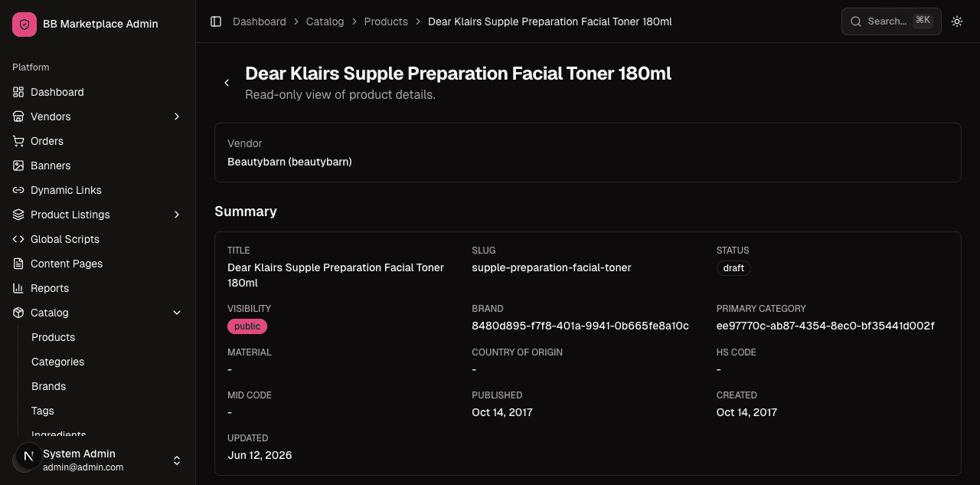980x485 pixels.
Task: Click the brand ID 8480d895-f7f8-401a-9941-0b665fe8a10c
Action: 580,326
